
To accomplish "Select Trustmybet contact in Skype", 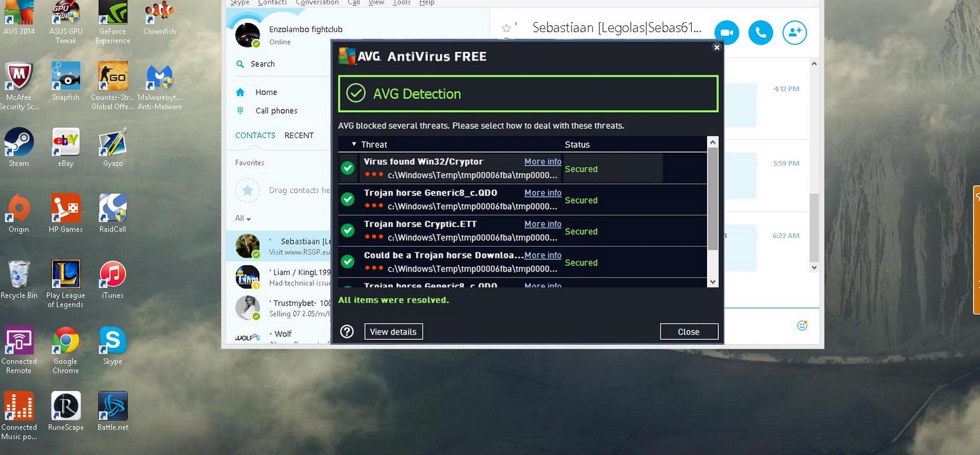I will (x=279, y=308).
